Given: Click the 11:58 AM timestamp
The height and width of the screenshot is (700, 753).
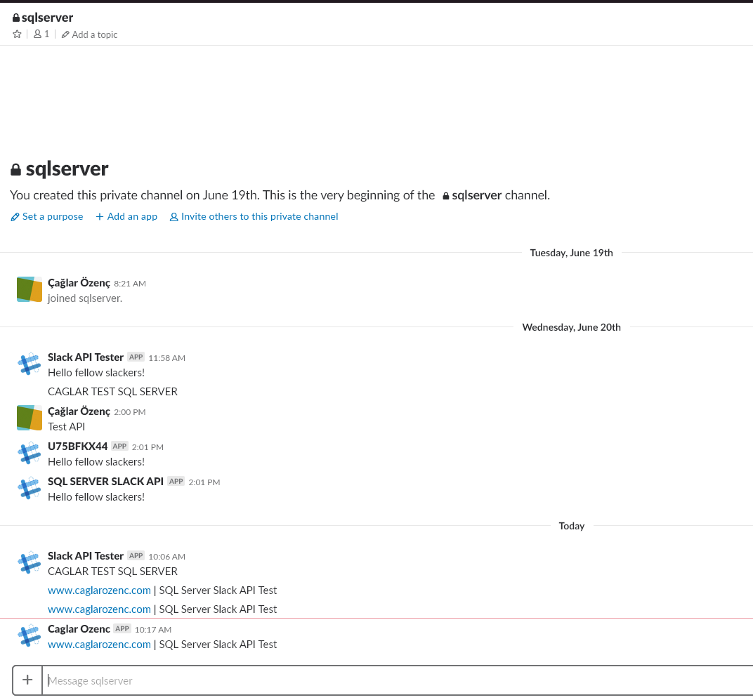Looking at the screenshot, I should (166, 358).
